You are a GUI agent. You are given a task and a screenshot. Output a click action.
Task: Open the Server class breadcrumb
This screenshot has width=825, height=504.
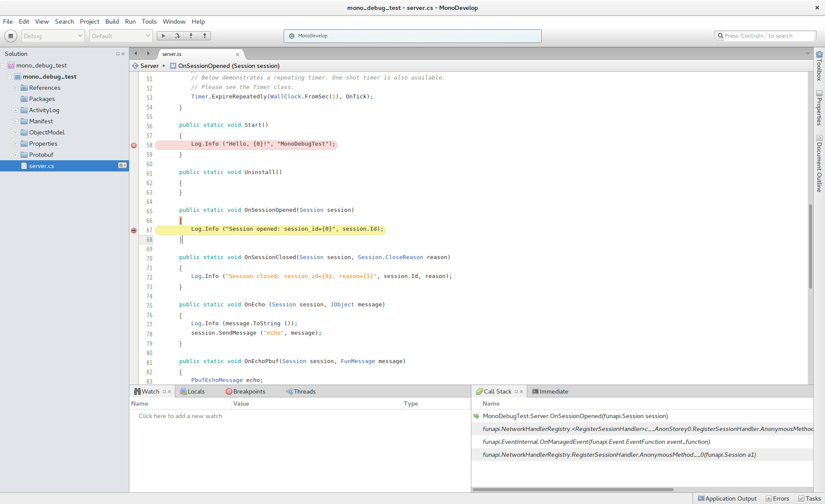145,66
